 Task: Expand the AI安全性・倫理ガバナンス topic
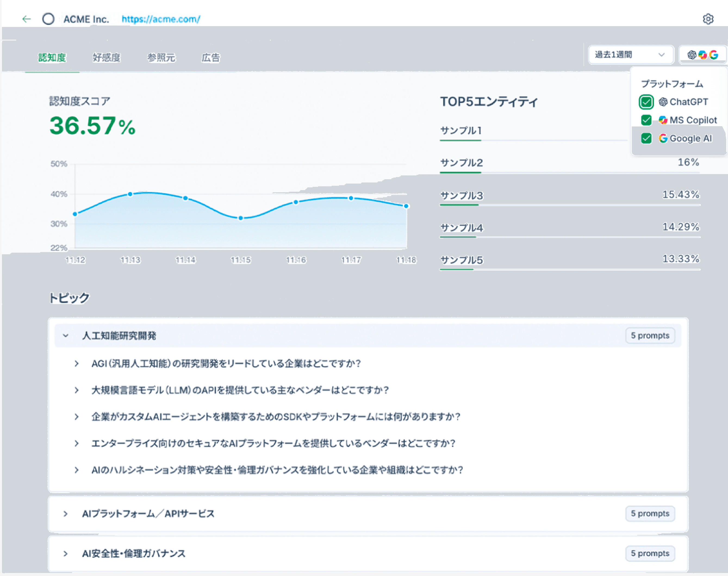pos(66,553)
